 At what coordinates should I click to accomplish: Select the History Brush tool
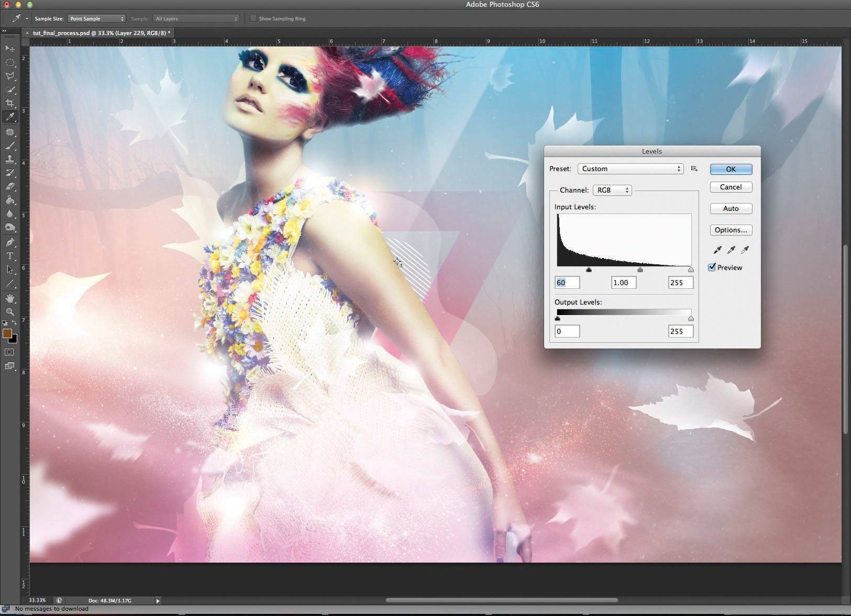(10, 173)
